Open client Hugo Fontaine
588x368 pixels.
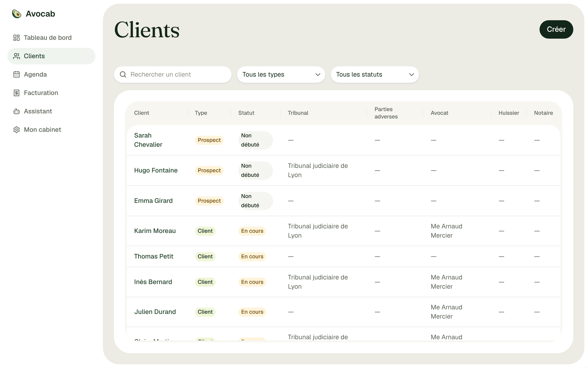pyautogui.click(x=156, y=170)
